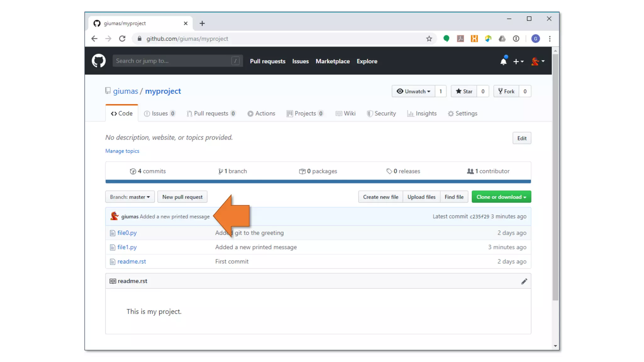Open the file1.py file

[127, 247]
